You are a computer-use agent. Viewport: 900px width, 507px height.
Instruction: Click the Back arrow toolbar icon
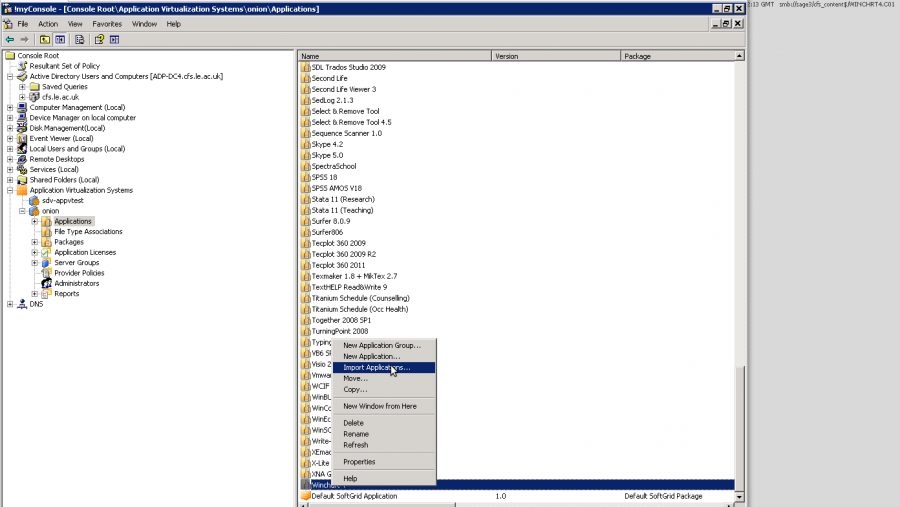10,40
